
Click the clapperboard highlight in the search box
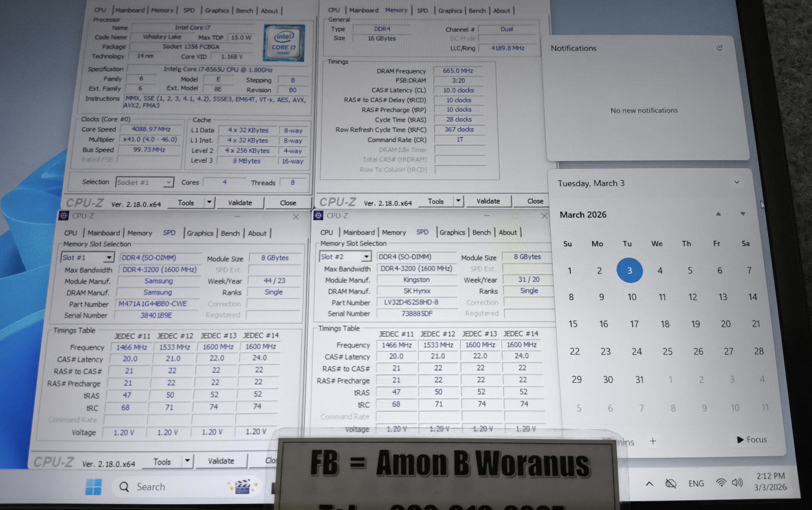(x=242, y=486)
